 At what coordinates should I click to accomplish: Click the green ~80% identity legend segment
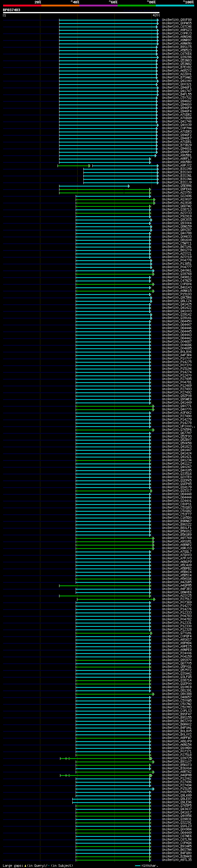tap(137, 6)
